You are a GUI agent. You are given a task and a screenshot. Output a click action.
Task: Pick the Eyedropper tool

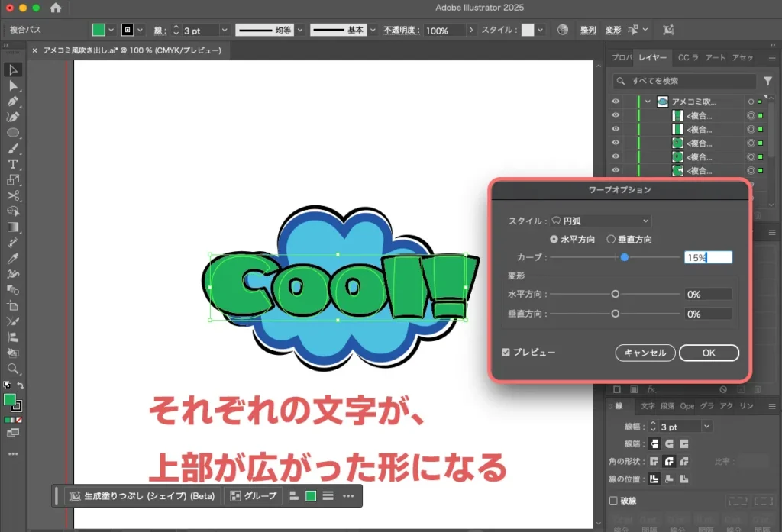pyautogui.click(x=11, y=258)
